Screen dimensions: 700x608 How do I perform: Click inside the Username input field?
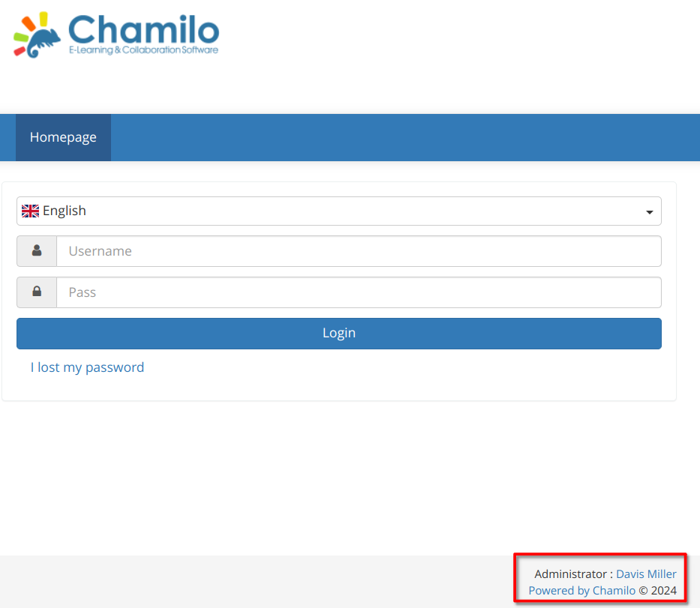pyautogui.click(x=359, y=250)
